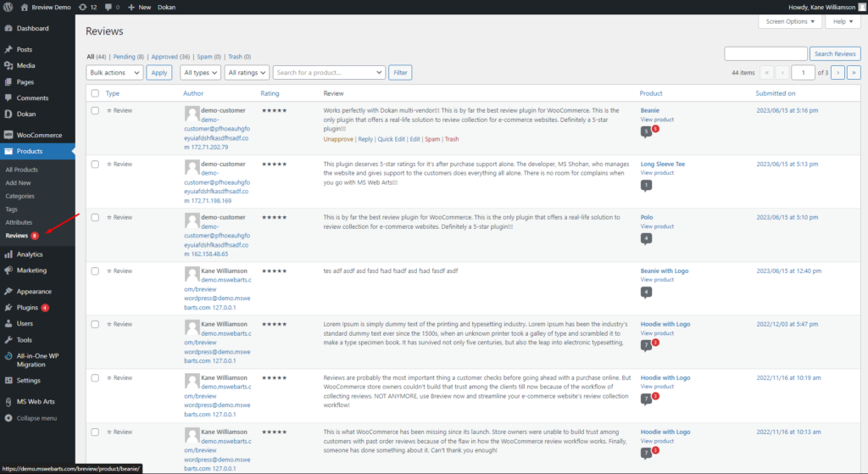Open the Search for a product dropdown

[x=329, y=73]
